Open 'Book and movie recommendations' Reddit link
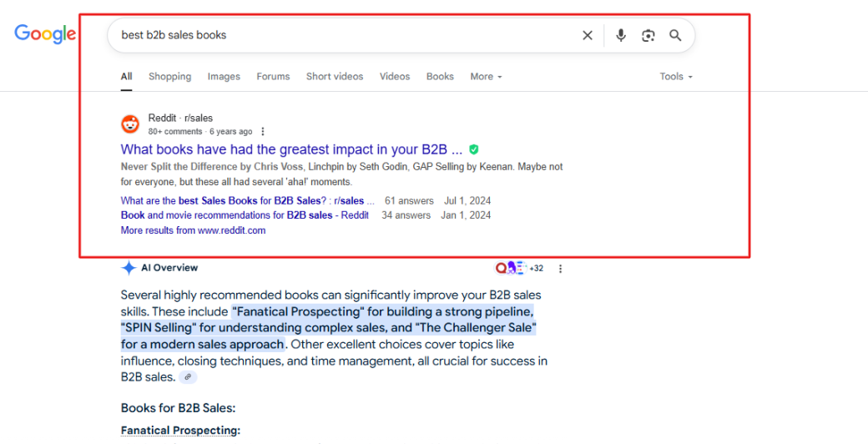Image resolution: width=868 pixels, height=444 pixels. pos(245,215)
